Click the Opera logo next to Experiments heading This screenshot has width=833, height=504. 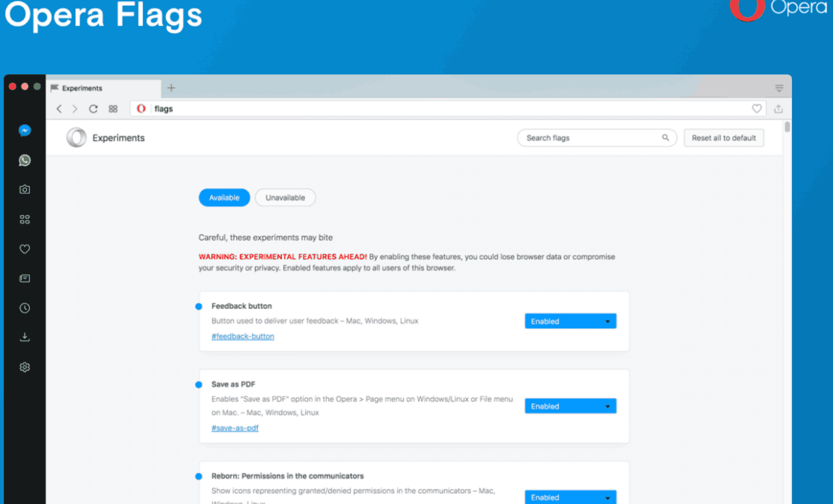[x=76, y=138]
